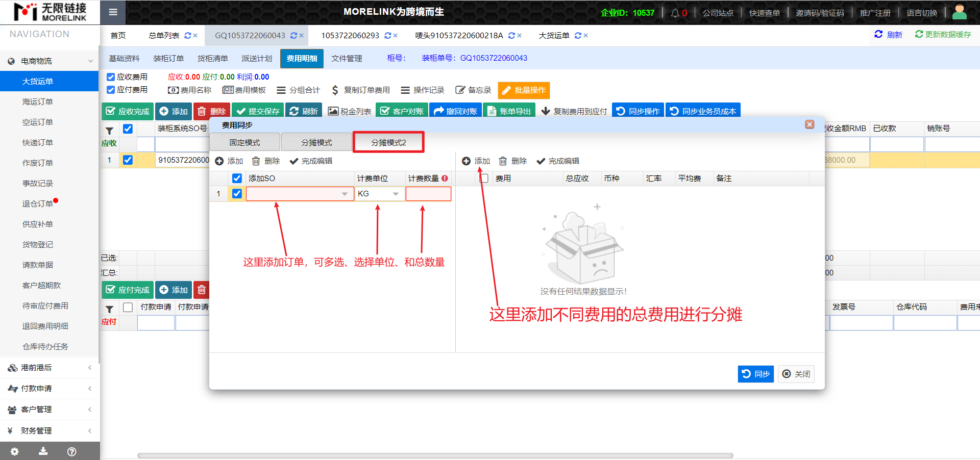Viewport: 980px width, 460px height.
Task: Switch to the 文件管理 tab
Action: tap(347, 59)
